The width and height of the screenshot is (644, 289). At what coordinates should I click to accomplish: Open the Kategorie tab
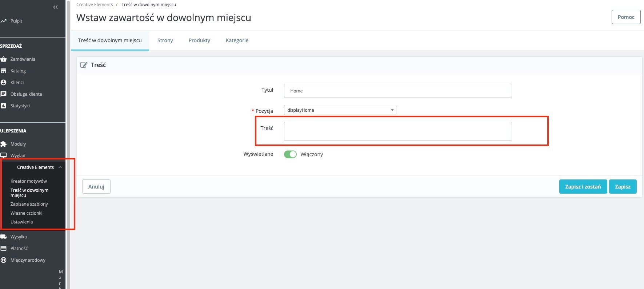coord(237,40)
